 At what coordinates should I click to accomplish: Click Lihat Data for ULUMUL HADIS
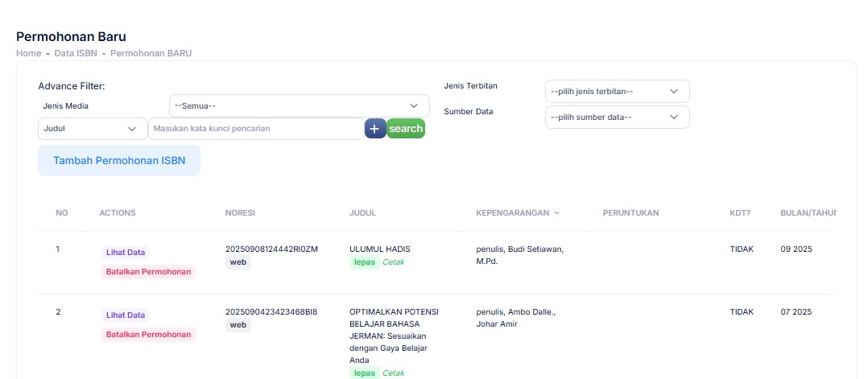[x=126, y=252]
